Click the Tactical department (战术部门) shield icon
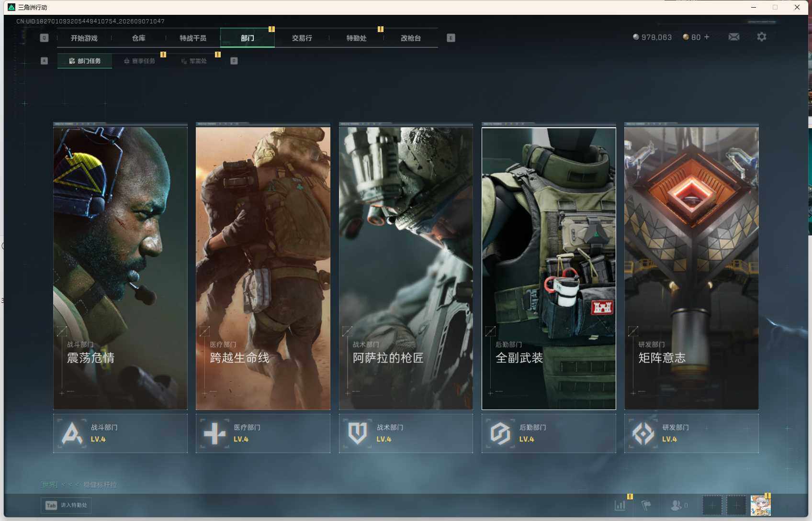812x521 pixels. click(x=358, y=433)
